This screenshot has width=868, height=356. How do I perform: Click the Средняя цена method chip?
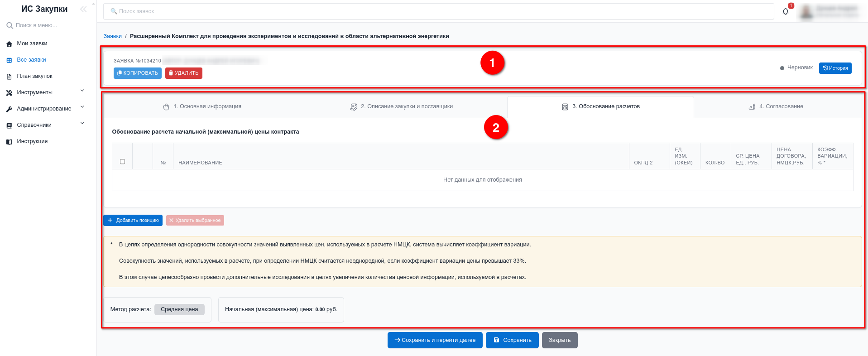pos(179,309)
